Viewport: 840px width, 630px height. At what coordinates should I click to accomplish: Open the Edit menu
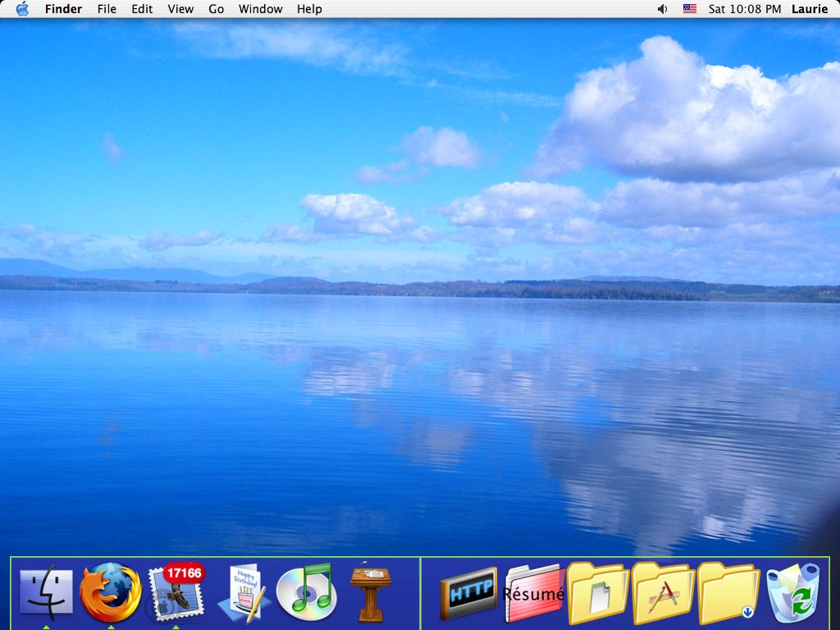(x=142, y=9)
